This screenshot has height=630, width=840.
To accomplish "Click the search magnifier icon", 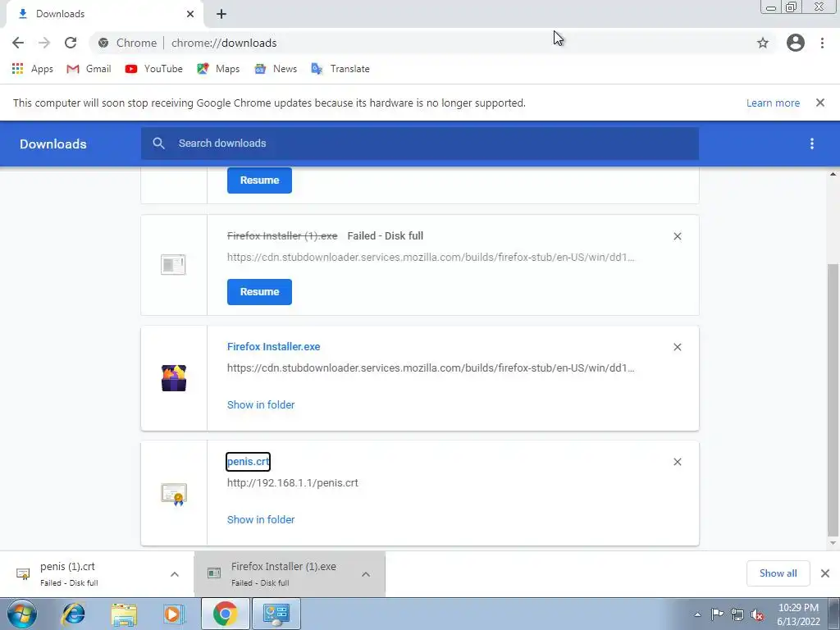I will pos(158,143).
